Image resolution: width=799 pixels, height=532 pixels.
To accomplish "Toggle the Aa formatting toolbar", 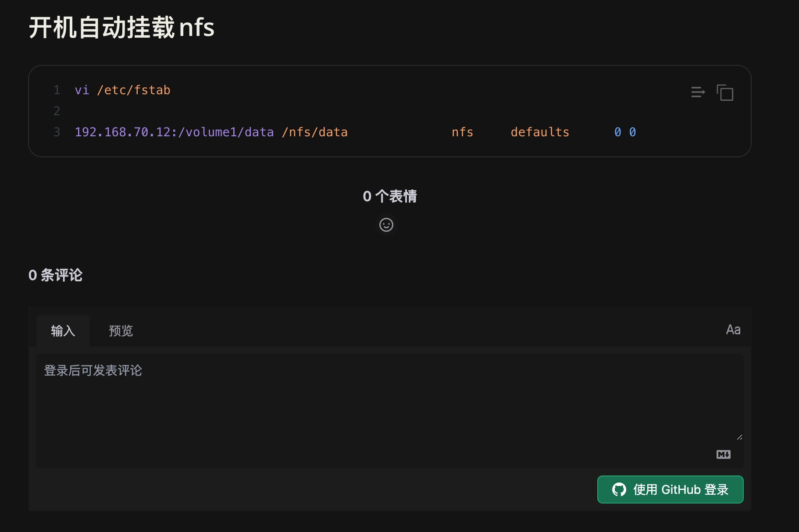I will [733, 330].
